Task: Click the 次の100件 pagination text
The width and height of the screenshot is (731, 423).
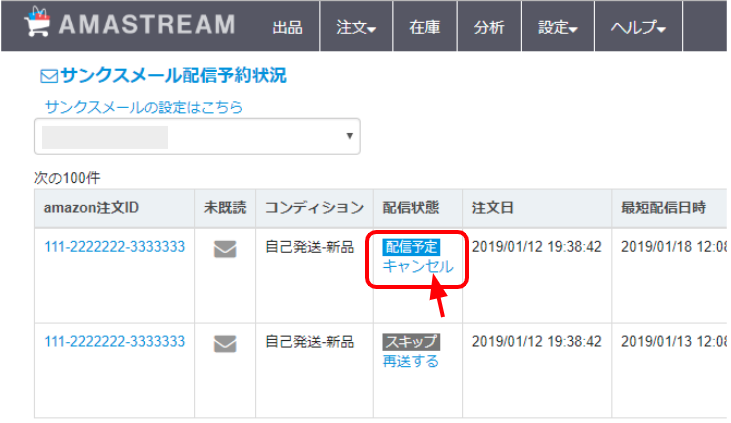Action: point(67,178)
